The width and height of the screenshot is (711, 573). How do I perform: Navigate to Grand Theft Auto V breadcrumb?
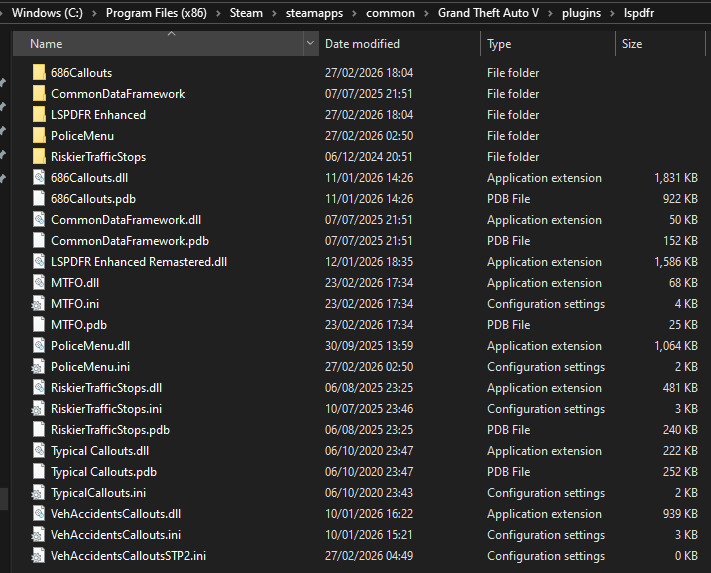pos(488,13)
